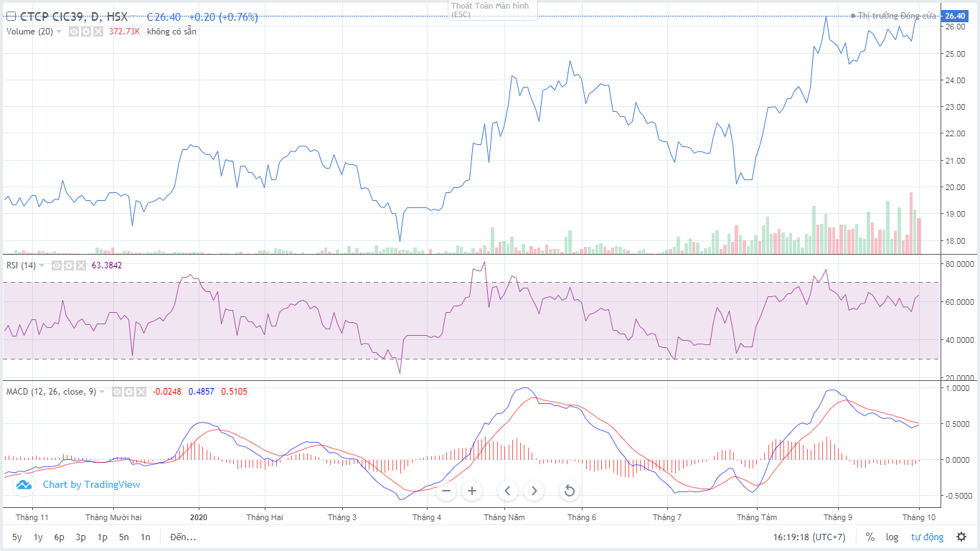This screenshot has height=551, width=980.
Task: Toggle log scale mode
Action: tap(892, 537)
